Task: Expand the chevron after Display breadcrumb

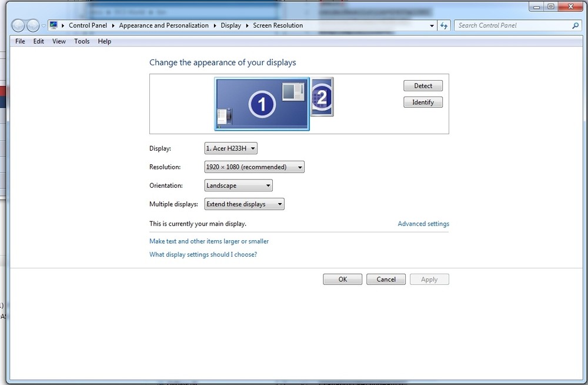Action: click(247, 25)
